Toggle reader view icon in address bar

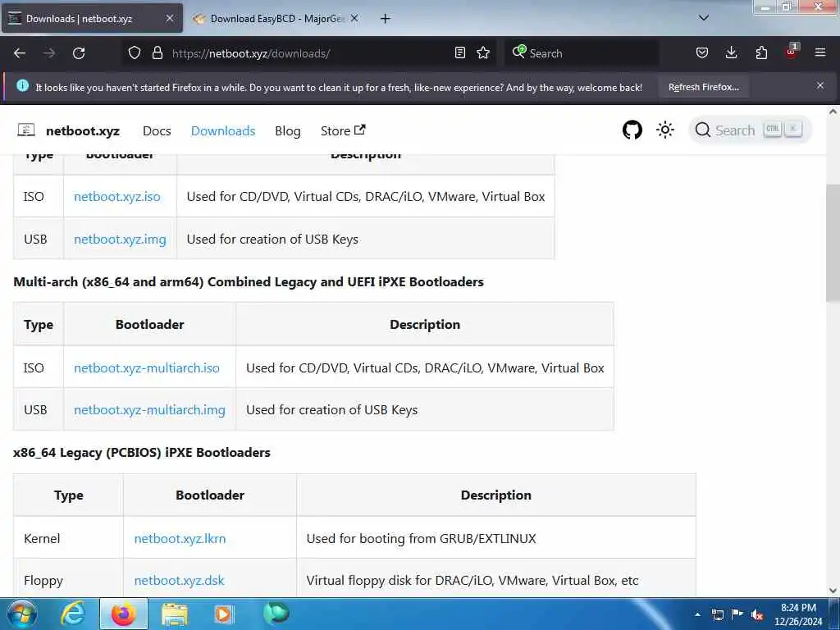[459, 53]
